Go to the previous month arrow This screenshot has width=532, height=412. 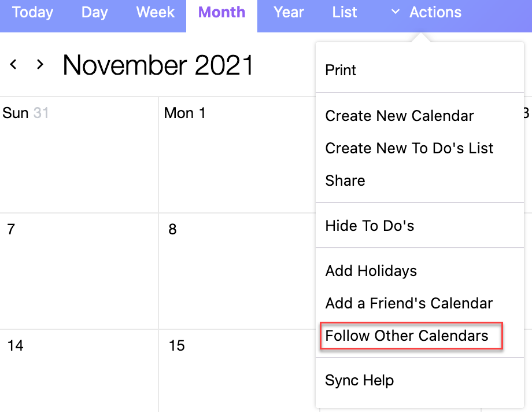[13, 64]
